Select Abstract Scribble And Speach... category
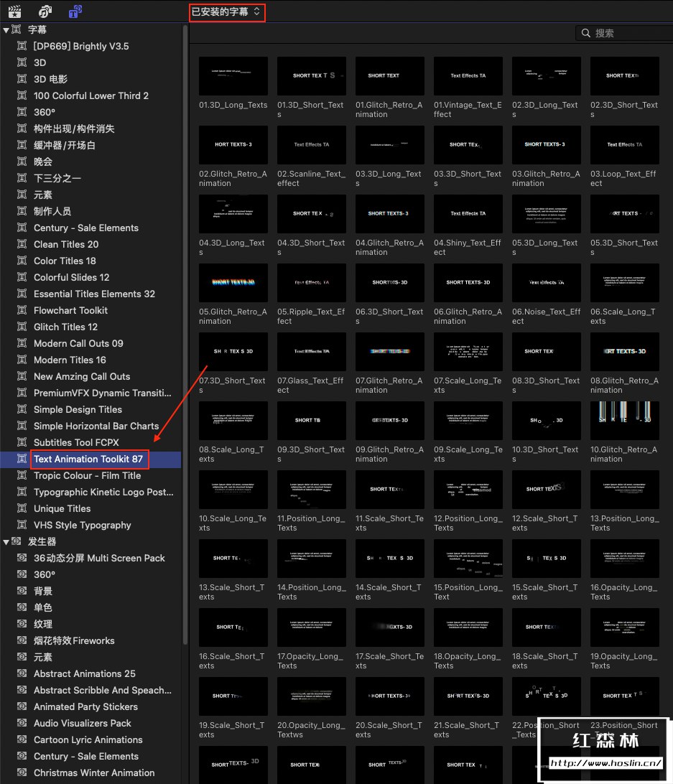Viewport: 673px width, 784px height. (x=103, y=689)
